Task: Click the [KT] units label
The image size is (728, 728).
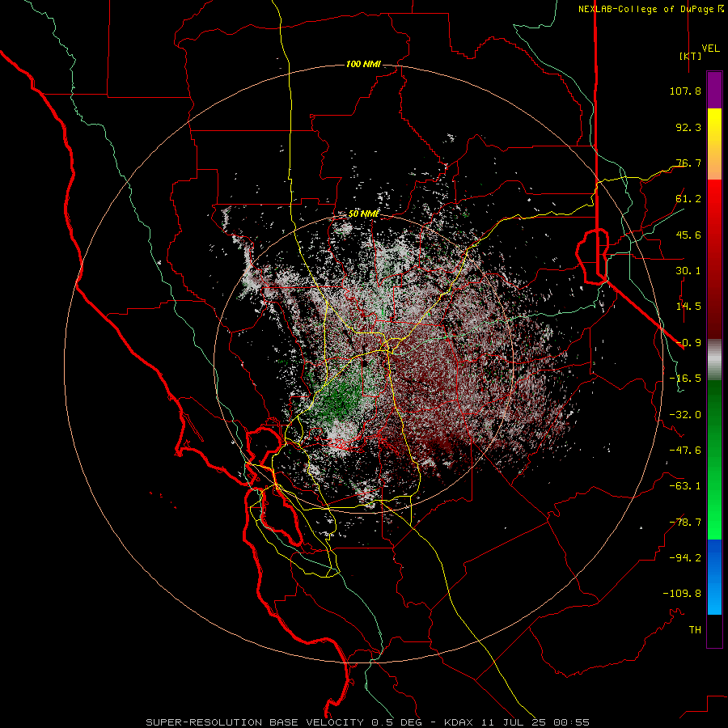Action: coord(691,56)
